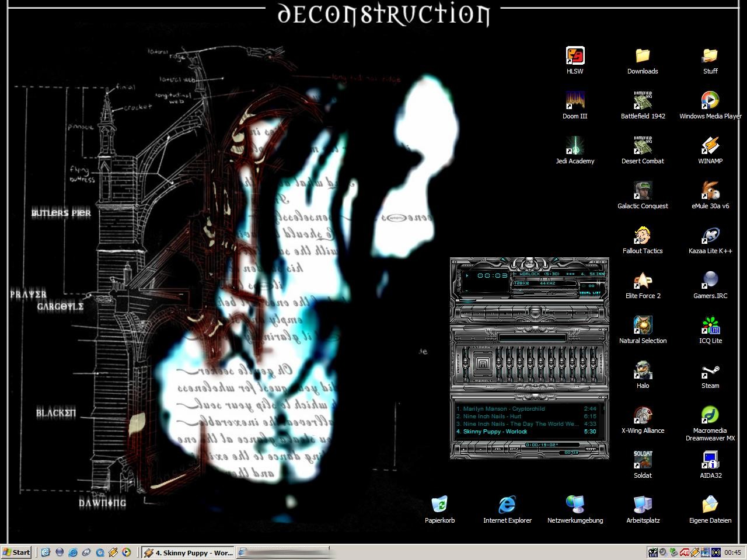Click the Winamp playlist SEL button

pyautogui.click(x=498, y=449)
